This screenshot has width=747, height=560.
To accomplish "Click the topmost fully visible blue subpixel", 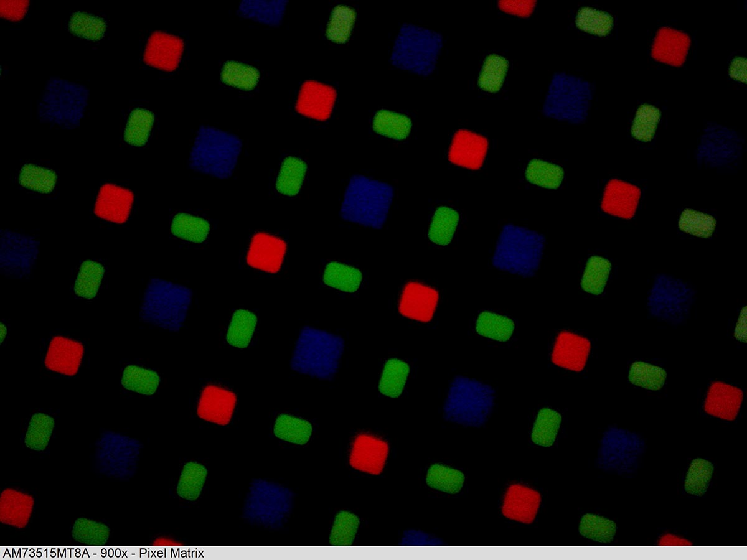I will coord(416,50).
